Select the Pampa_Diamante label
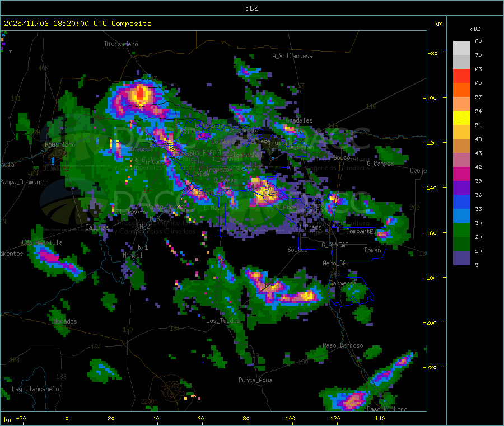 point(23,182)
